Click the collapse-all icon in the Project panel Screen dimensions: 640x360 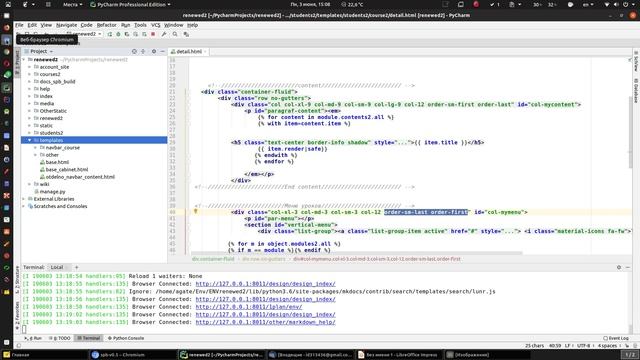point(143,51)
